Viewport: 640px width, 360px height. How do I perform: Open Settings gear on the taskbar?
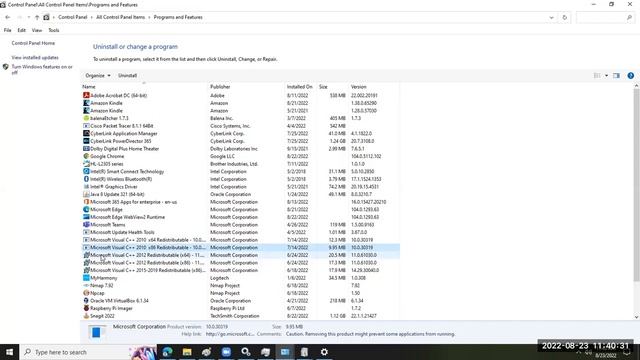pyautogui.click(x=324, y=352)
